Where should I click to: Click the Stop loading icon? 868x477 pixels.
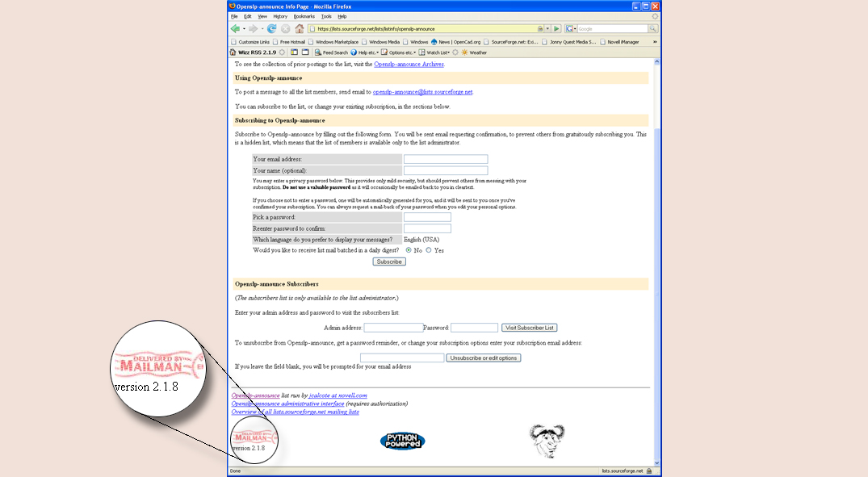[286, 29]
